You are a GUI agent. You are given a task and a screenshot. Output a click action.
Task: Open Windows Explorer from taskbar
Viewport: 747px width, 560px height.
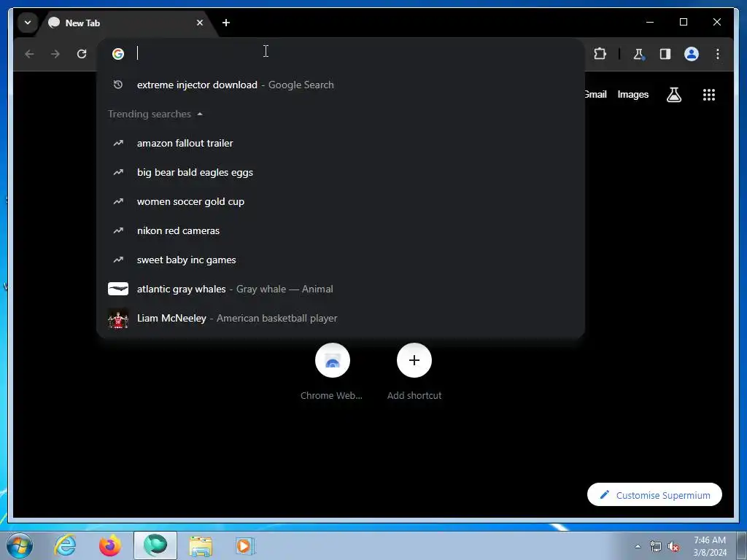(x=201, y=545)
